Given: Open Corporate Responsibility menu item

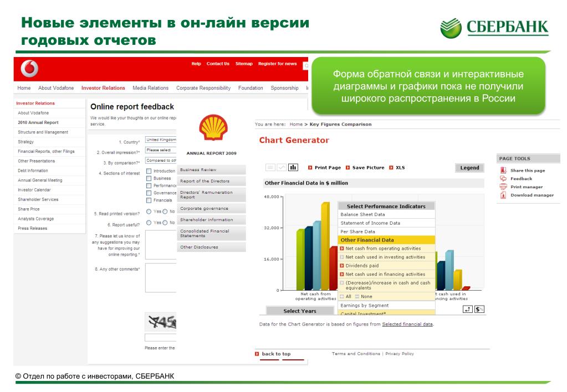Looking at the screenshot, I should [203, 88].
